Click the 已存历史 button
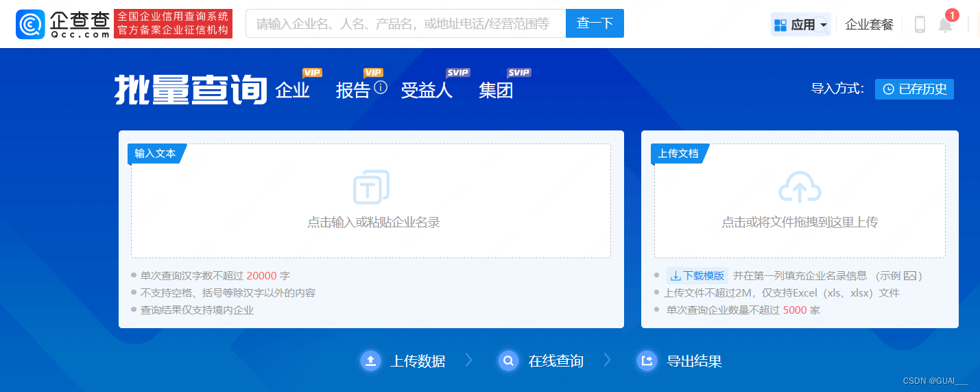980x392 pixels. coord(914,89)
